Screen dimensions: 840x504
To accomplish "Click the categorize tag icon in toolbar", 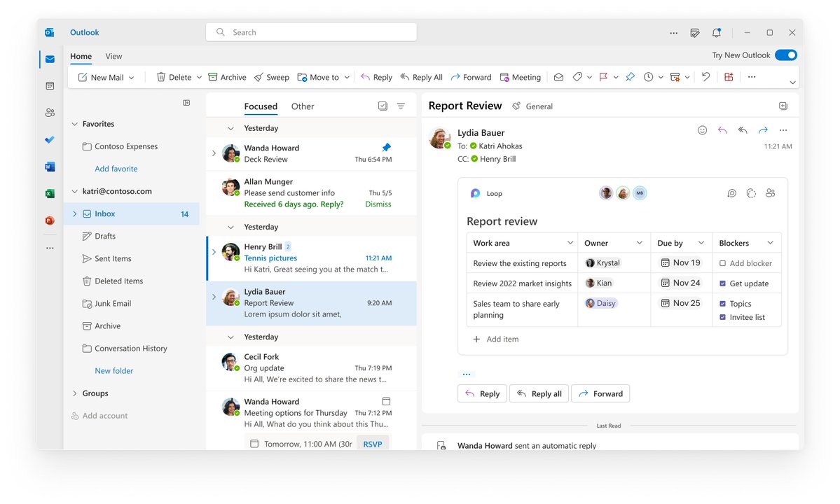I will 577,77.
